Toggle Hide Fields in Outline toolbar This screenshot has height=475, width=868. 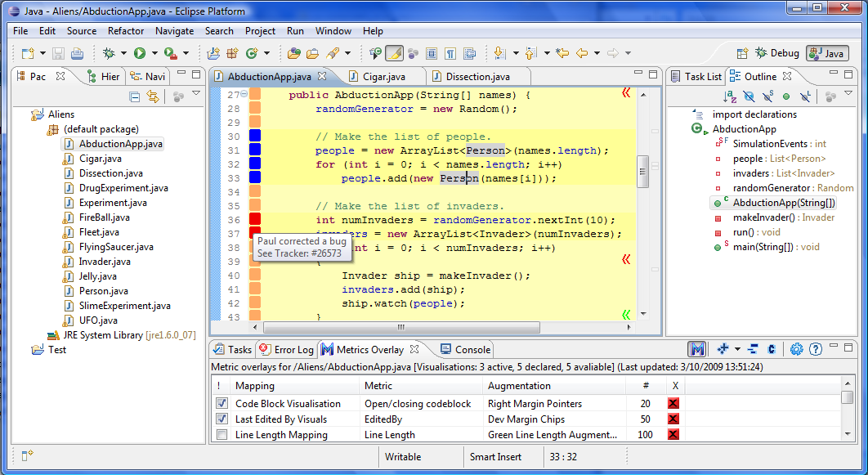tap(749, 96)
